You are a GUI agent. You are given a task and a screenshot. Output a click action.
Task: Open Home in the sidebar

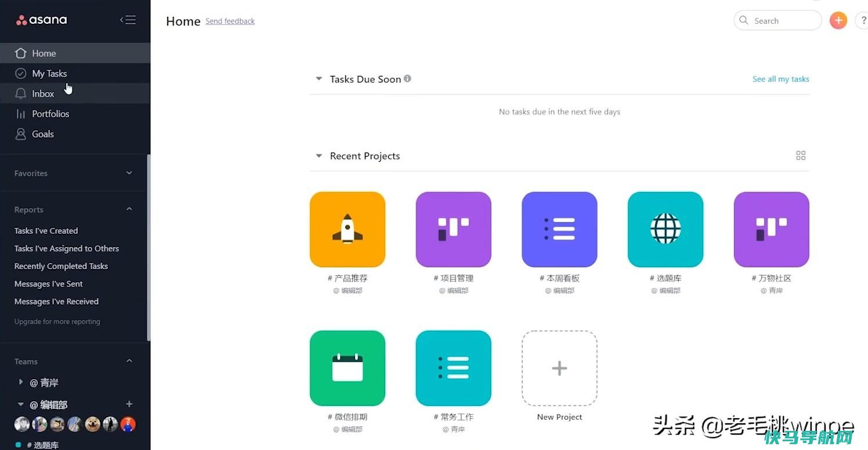point(75,53)
